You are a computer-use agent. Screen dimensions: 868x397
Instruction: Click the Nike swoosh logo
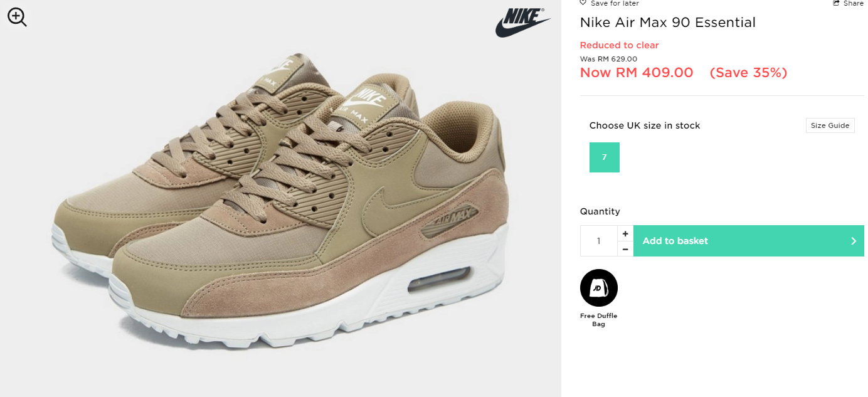tap(523, 23)
